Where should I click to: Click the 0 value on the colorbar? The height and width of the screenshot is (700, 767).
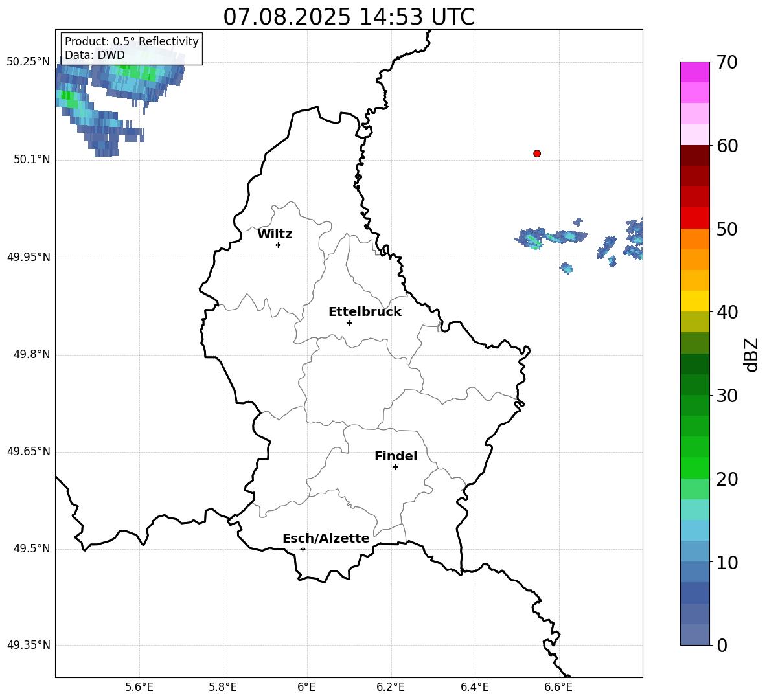722,646
